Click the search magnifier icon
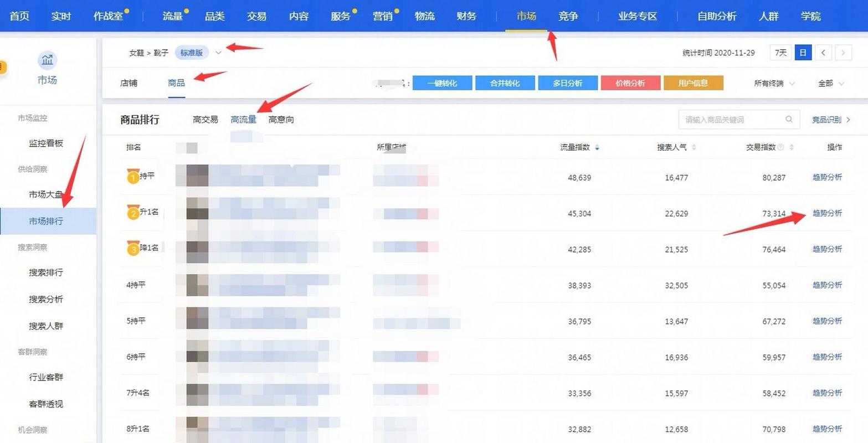 click(x=789, y=119)
